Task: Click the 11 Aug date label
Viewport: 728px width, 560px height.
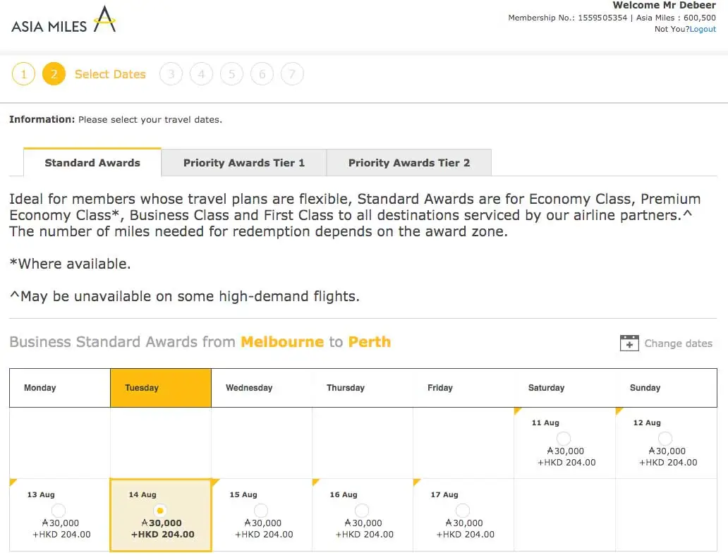Action: [x=545, y=422]
